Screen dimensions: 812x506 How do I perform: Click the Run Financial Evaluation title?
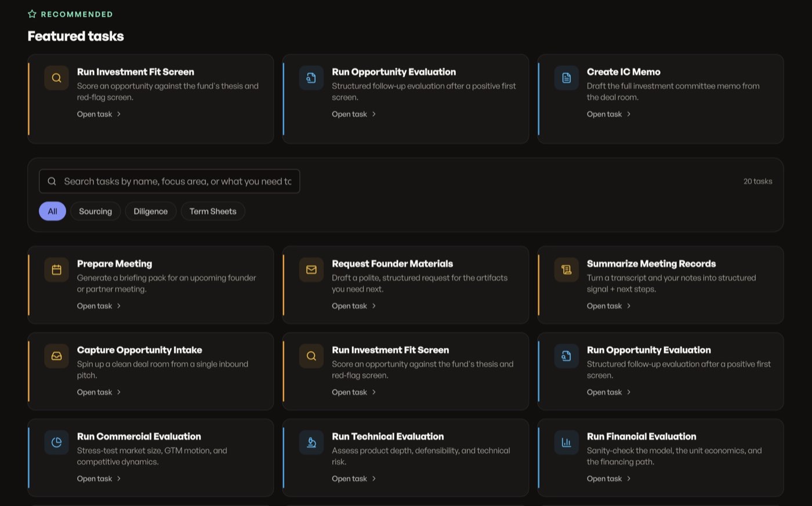(x=641, y=436)
